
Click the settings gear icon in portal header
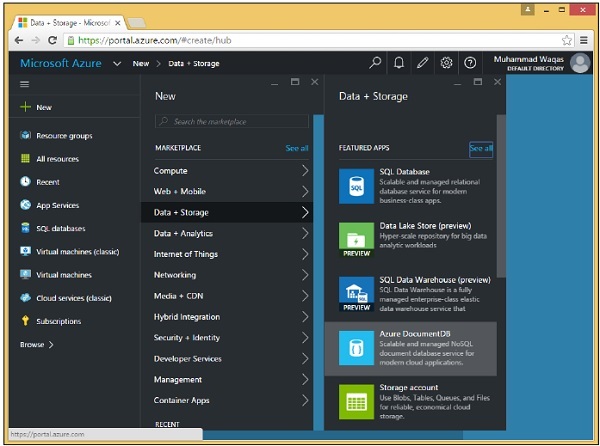(446, 63)
